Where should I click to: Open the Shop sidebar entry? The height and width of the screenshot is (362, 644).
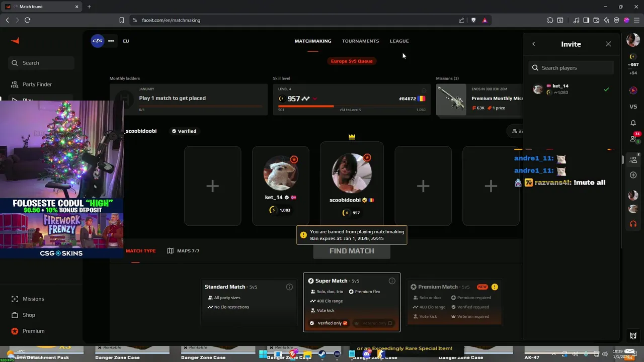[29, 315]
